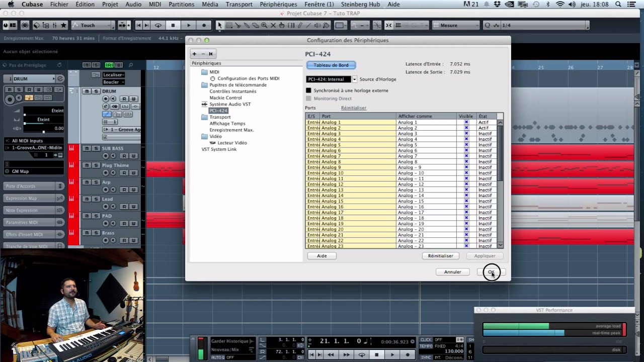This screenshot has width=644, height=362.
Task: Open the Boucler dropdown in track list
Action: click(x=113, y=82)
